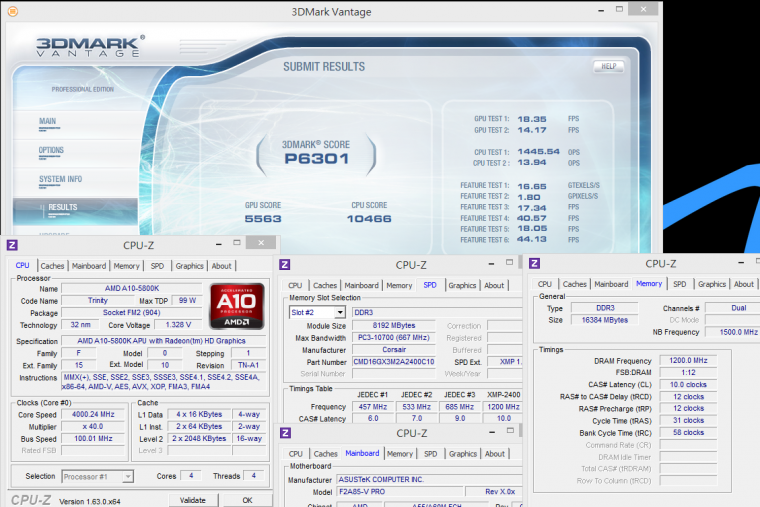Select System Info in 3DMark sidebar
Image resolution: width=760 pixels, height=507 pixels.
click(x=61, y=180)
